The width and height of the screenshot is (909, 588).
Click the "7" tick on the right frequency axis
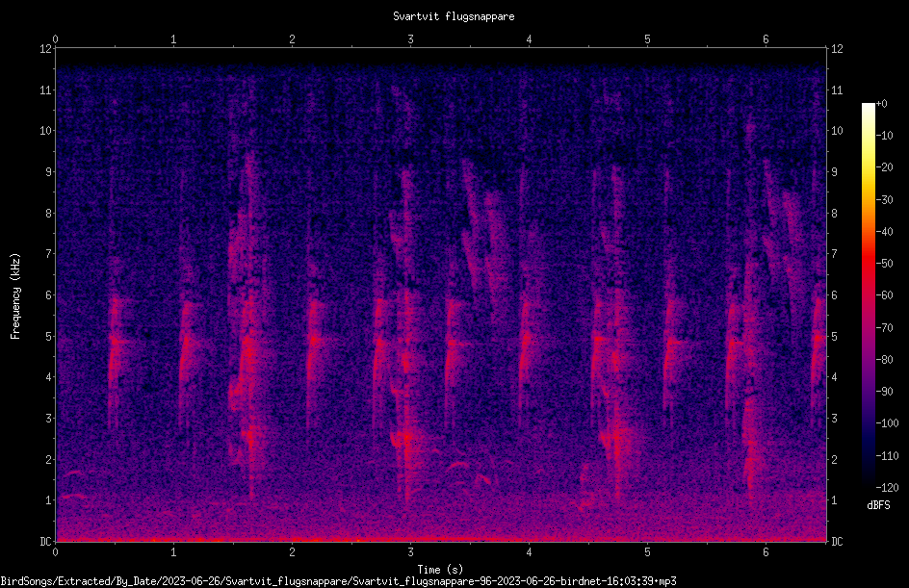(x=834, y=254)
